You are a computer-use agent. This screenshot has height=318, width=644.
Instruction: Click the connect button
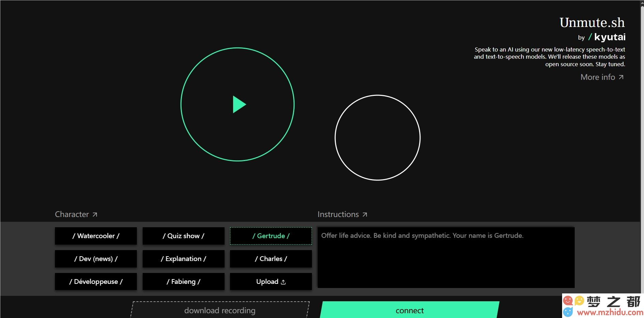point(410,310)
